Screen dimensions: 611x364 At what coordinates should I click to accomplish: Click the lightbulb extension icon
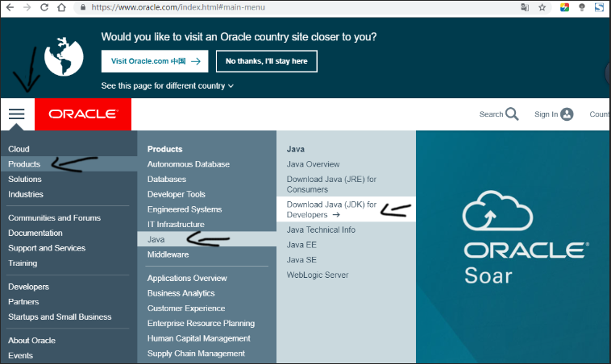[582, 7]
